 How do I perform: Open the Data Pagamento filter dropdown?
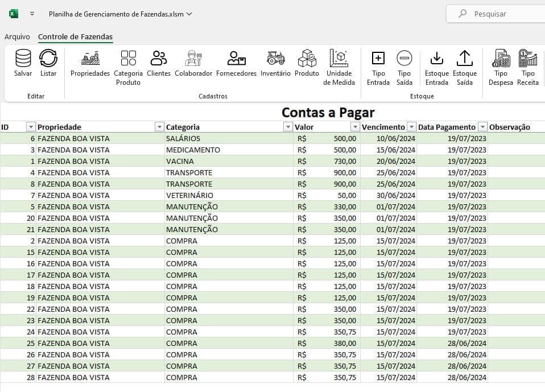(483, 127)
